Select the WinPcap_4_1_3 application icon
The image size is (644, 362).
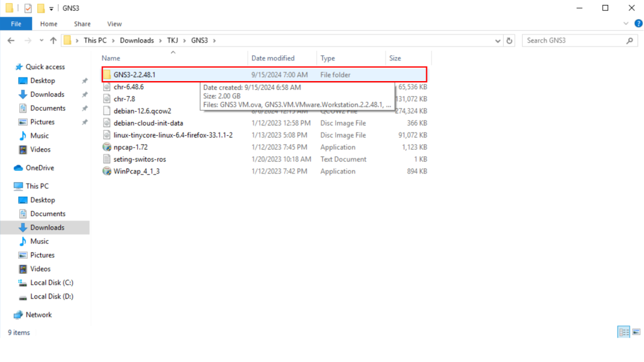tap(107, 171)
